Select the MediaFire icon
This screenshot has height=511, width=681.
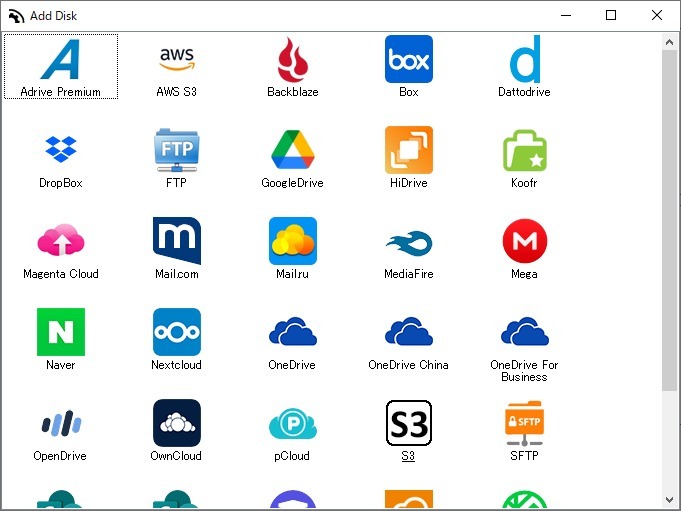[x=409, y=243]
